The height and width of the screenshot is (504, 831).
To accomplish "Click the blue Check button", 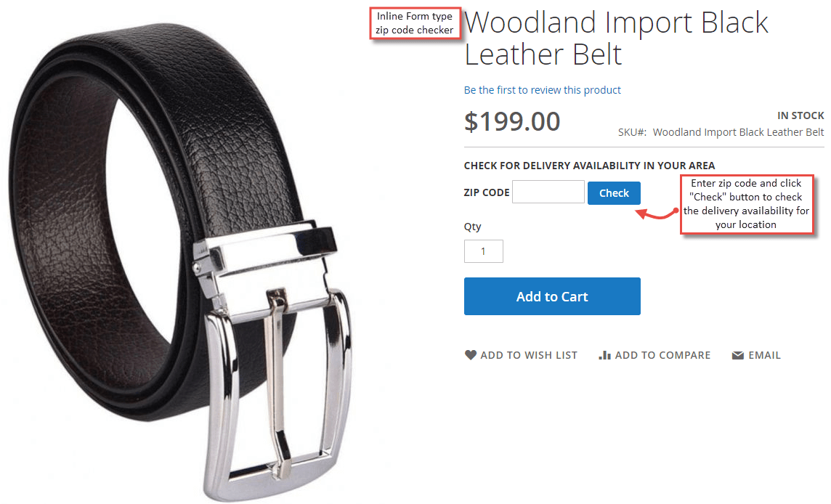I will coord(614,193).
